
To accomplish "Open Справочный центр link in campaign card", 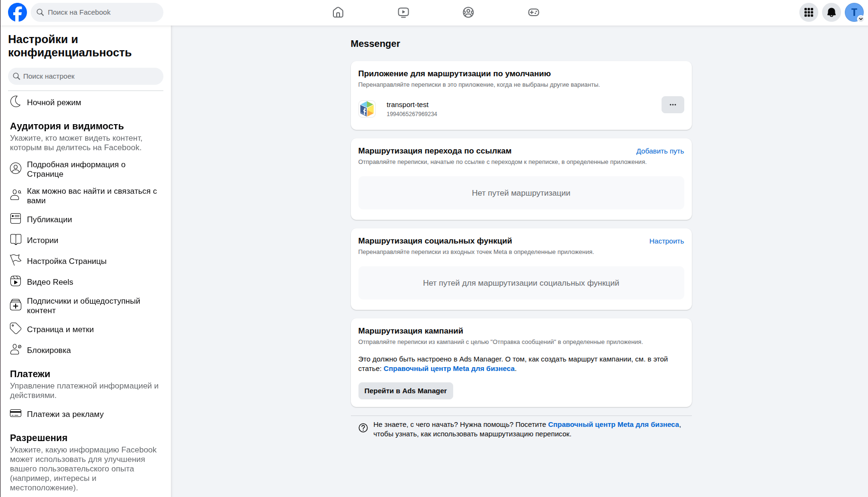I will point(449,369).
